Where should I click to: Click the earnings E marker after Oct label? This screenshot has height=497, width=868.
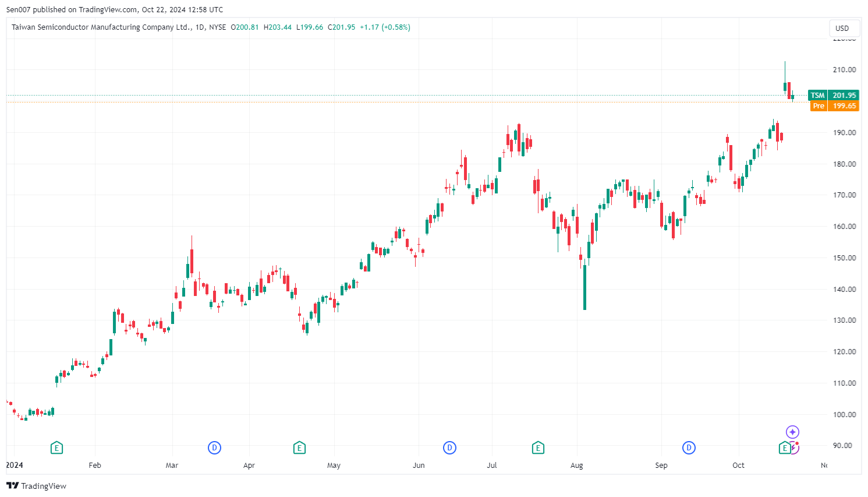(785, 447)
